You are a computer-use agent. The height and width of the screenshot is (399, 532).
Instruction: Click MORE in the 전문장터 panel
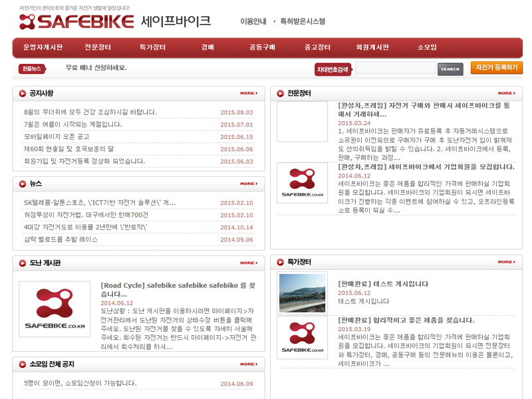[507, 93]
